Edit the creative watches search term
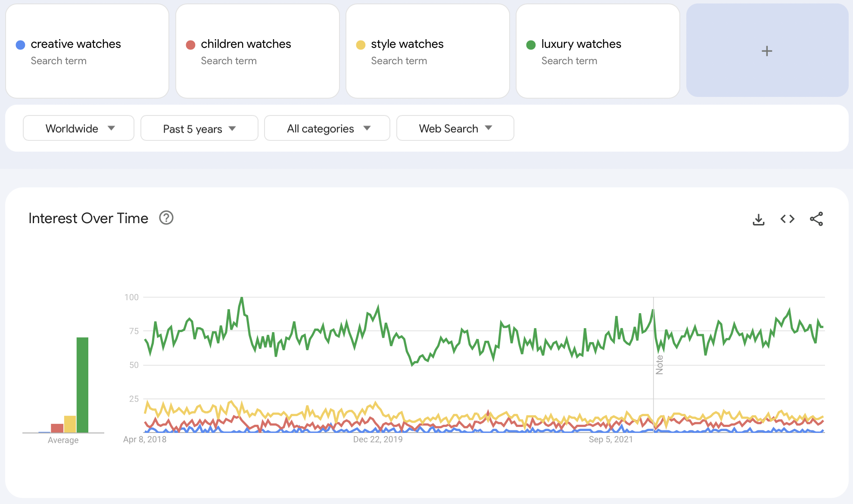Image resolution: width=853 pixels, height=504 pixels. (76, 44)
